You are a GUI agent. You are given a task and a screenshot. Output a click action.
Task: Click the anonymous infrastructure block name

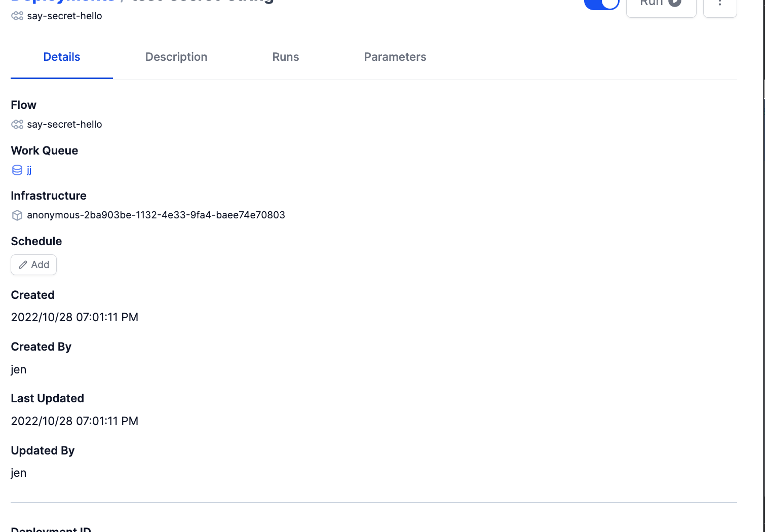[x=157, y=215]
